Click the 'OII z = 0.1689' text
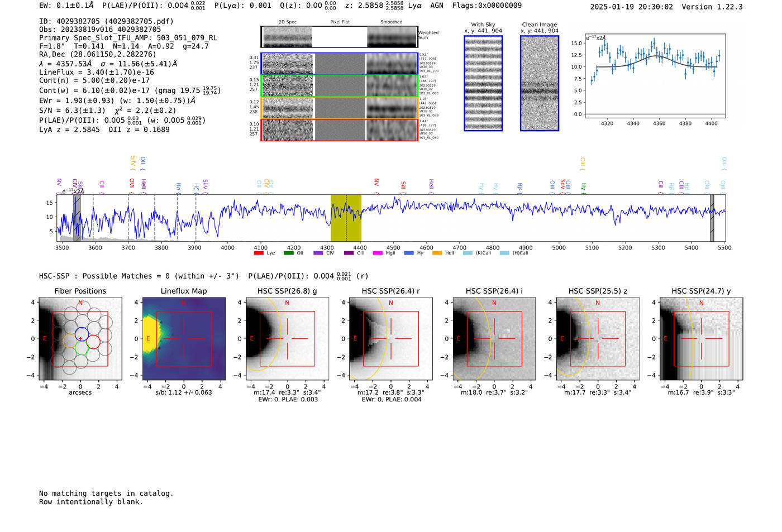This screenshot has height=532, width=782. point(139,130)
